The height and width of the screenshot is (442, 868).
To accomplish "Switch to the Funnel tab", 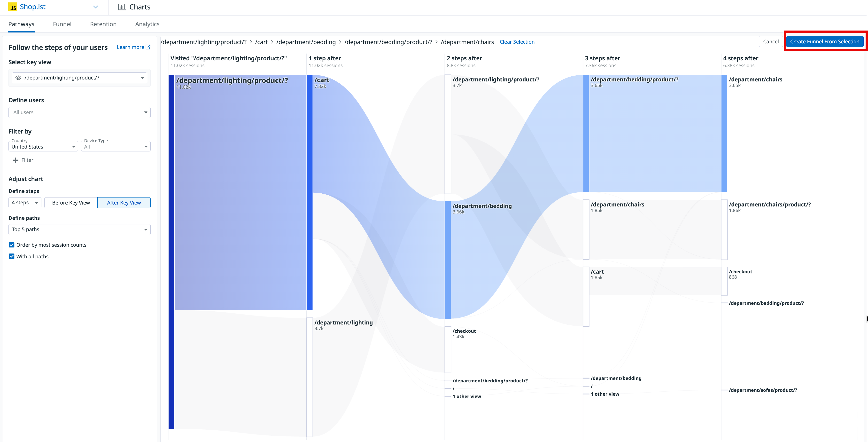I will pos(62,24).
